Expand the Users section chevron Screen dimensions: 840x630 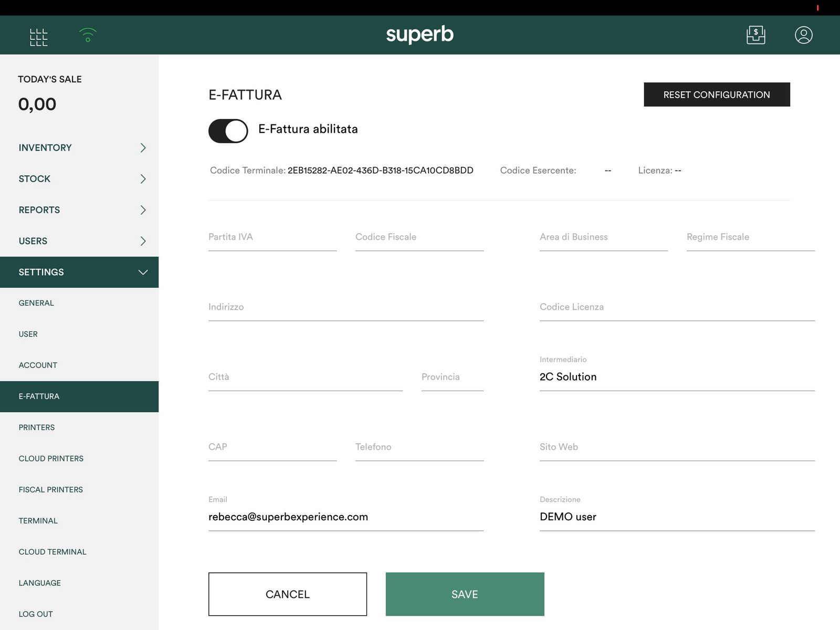143,241
